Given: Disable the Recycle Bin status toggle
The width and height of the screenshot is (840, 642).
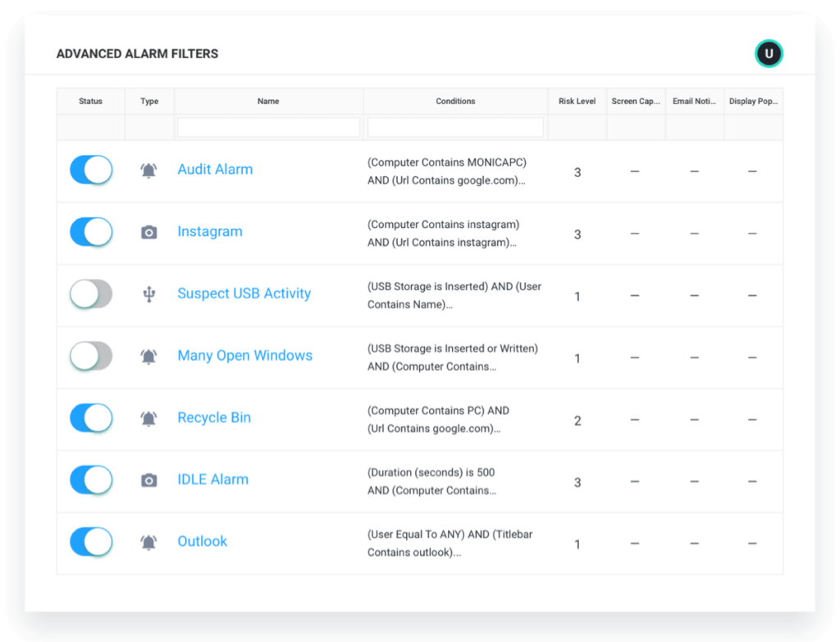Looking at the screenshot, I should pos(90,418).
